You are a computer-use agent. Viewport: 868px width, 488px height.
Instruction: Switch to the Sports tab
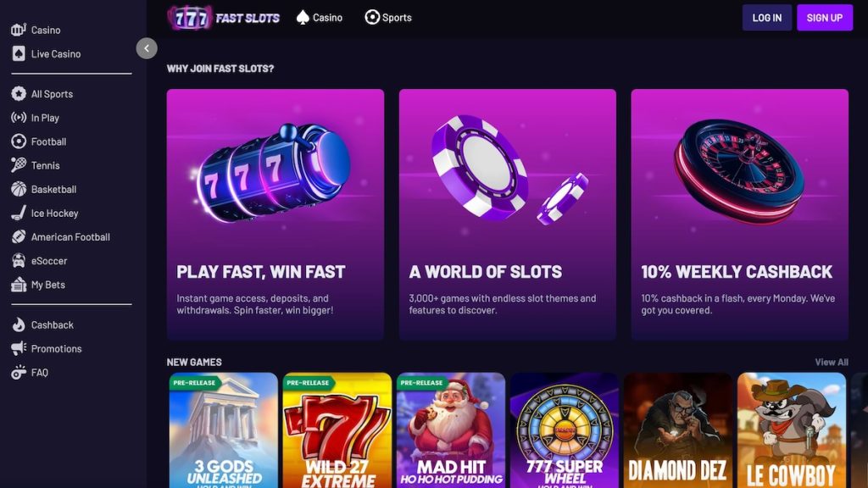[x=388, y=17]
